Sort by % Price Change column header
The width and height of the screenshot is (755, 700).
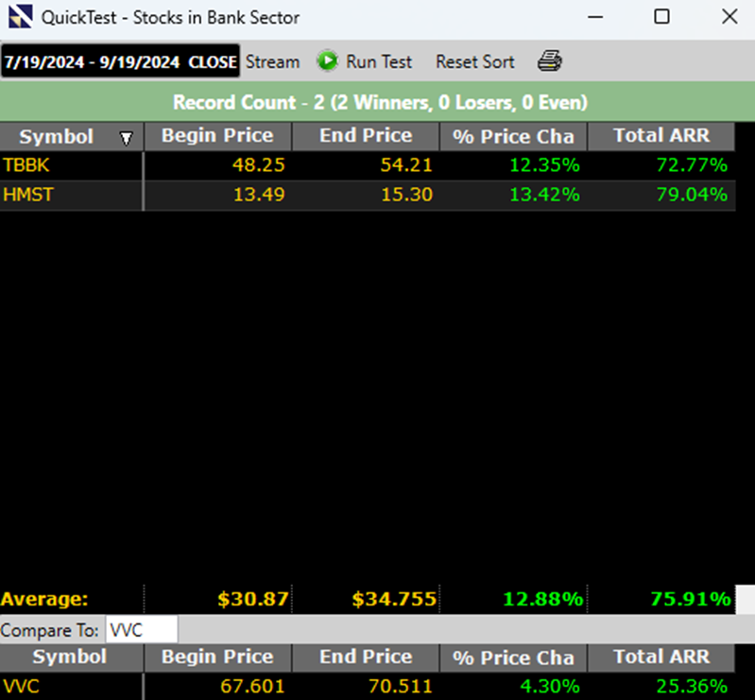coord(513,136)
